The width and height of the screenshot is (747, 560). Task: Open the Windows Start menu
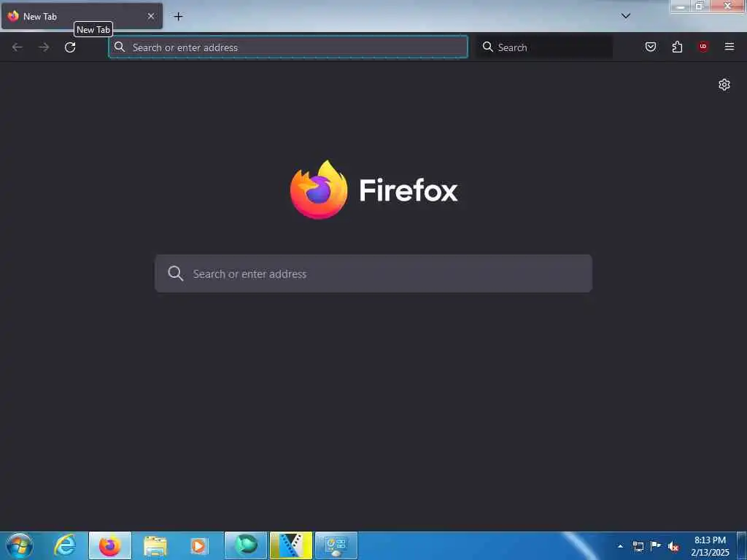[20, 545]
